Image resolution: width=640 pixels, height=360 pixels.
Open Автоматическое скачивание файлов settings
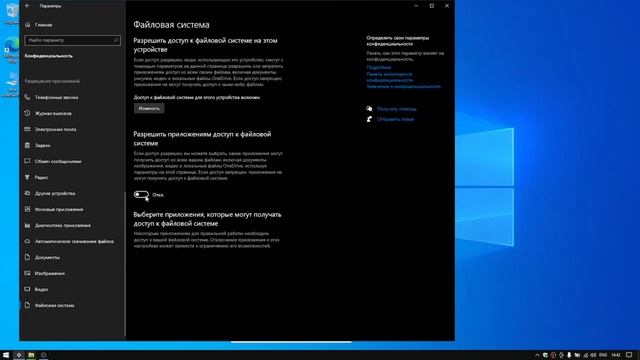click(x=69, y=241)
